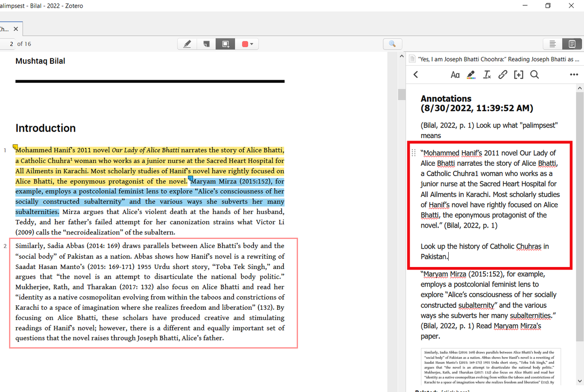The height and width of the screenshot is (392, 584).
Task: Toggle the Select Area annotation tool
Action: click(x=225, y=44)
